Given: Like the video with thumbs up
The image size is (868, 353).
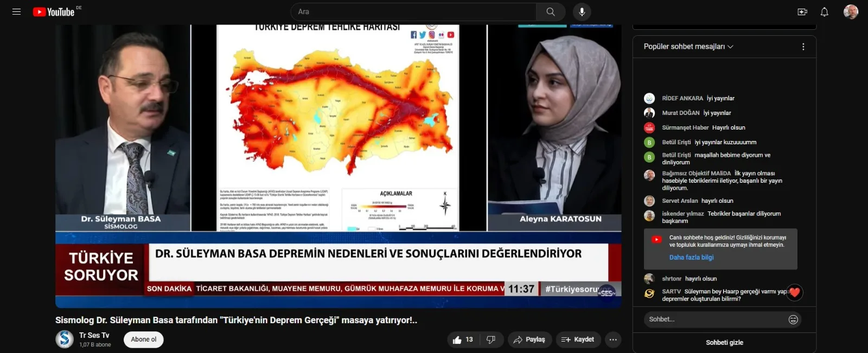Looking at the screenshot, I should (x=463, y=340).
